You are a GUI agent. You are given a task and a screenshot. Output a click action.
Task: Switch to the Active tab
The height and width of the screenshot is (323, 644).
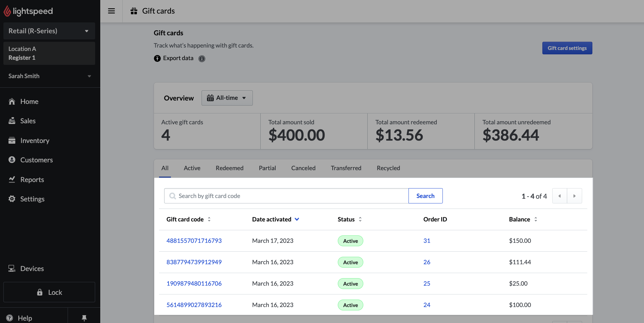tap(192, 168)
